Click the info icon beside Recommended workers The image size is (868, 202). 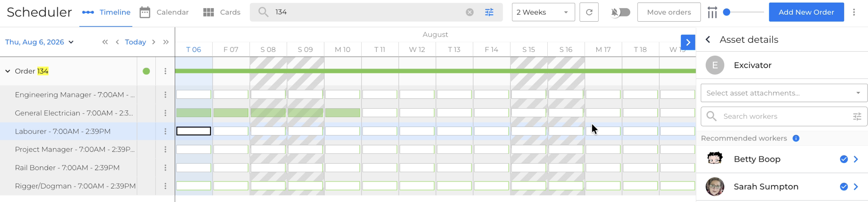tap(796, 138)
